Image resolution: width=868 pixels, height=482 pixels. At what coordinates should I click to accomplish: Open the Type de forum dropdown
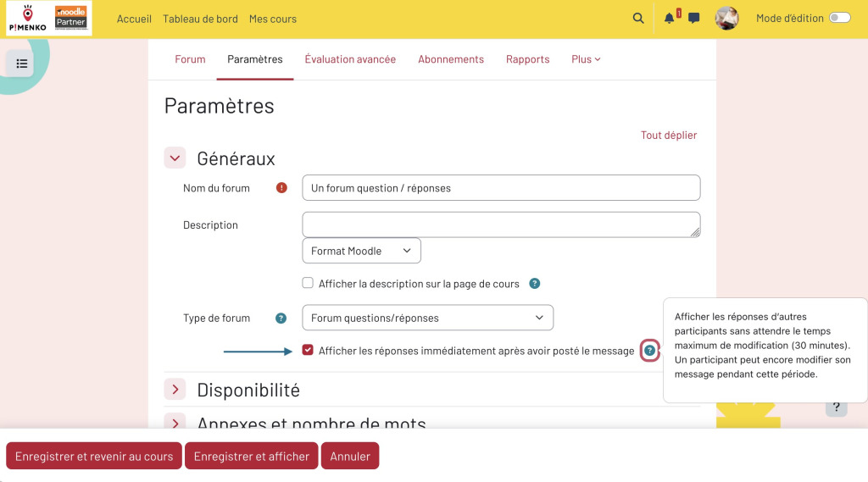pyautogui.click(x=427, y=318)
